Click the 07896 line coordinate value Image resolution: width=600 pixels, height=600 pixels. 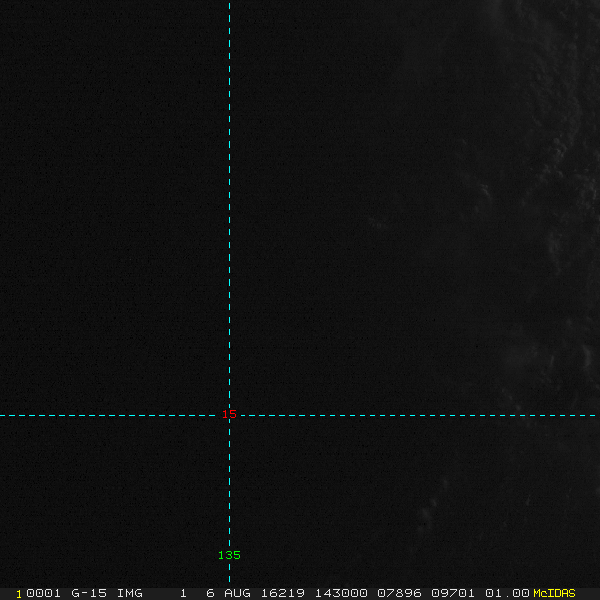[396, 593]
